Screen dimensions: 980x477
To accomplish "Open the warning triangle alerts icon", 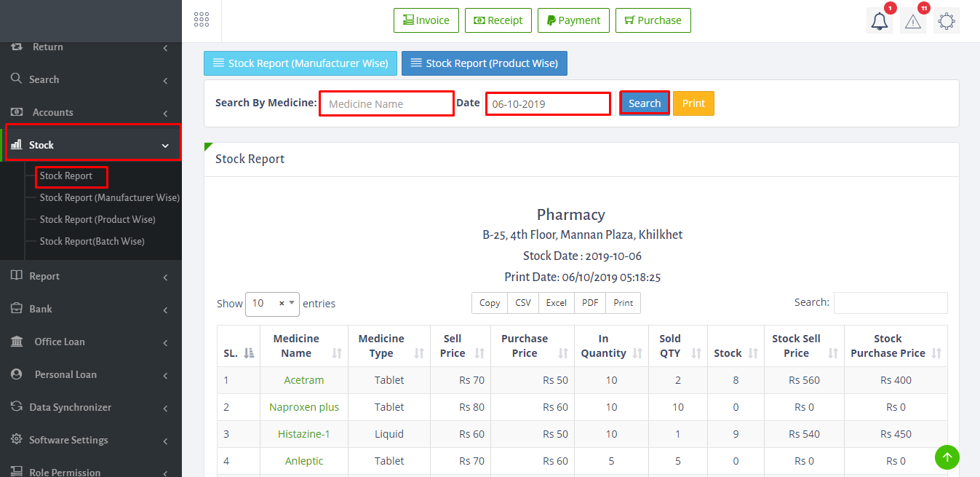I will (x=913, y=21).
